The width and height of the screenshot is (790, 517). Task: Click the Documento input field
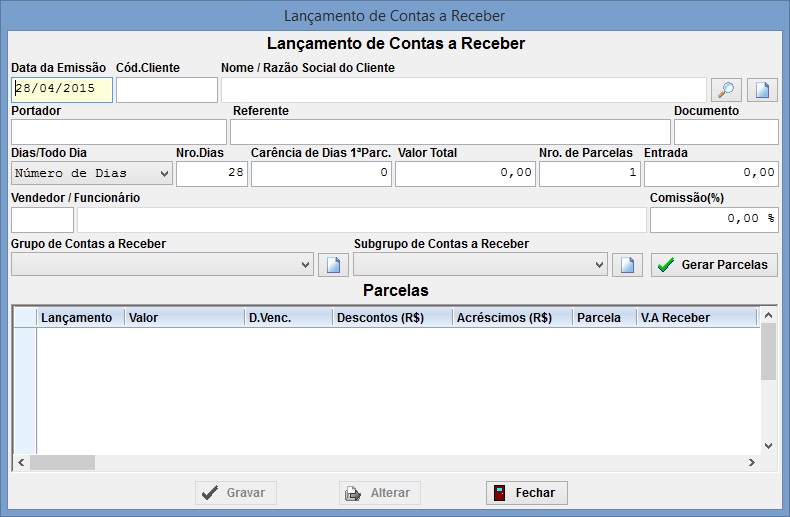point(726,132)
